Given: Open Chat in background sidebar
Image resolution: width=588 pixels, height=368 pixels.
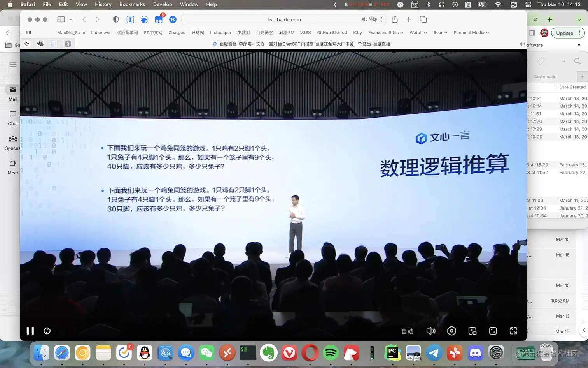Looking at the screenshot, I should [13, 118].
